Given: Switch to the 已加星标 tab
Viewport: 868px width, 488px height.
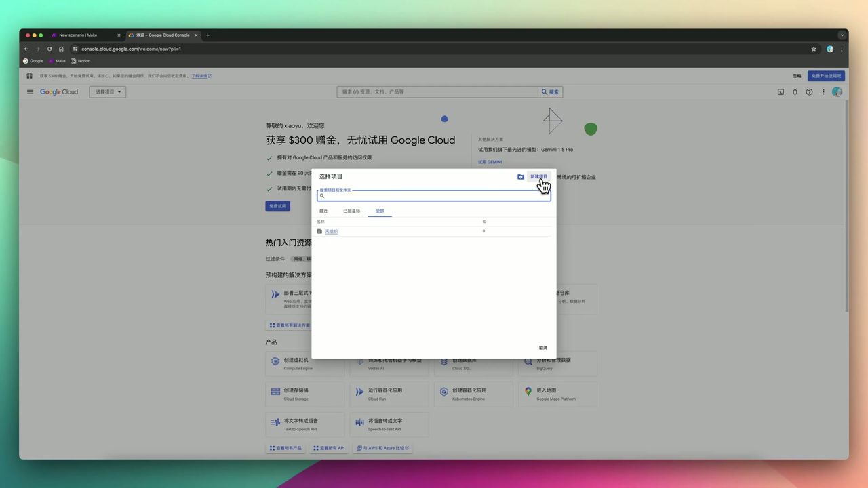Looking at the screenshot, I should [x=351, y=211].
